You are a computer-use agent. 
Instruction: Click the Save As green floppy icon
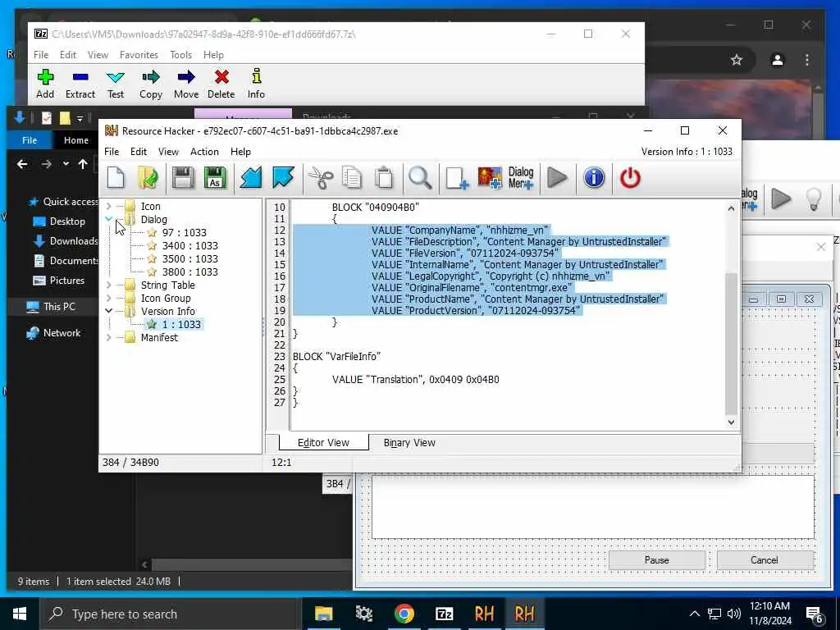(215, 178)
